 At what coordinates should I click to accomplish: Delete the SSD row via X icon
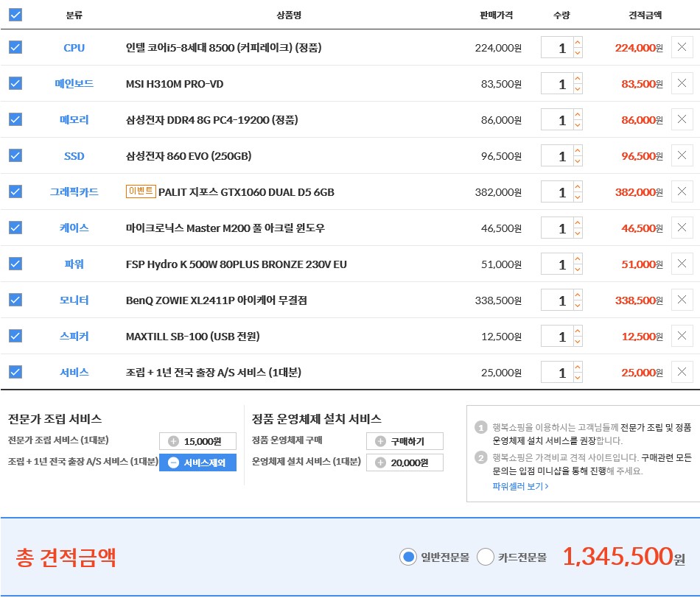click(x=682, y=155)
